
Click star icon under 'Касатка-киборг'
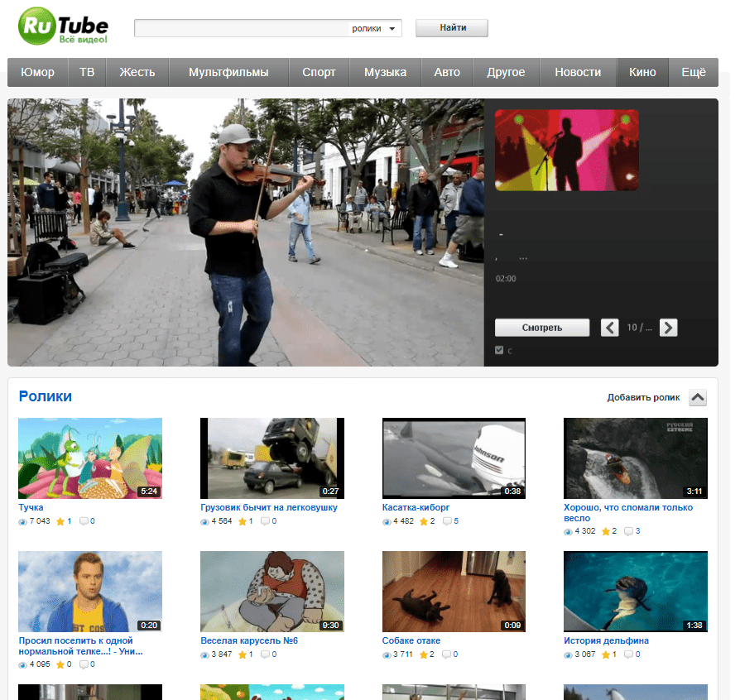coord(424,521)
